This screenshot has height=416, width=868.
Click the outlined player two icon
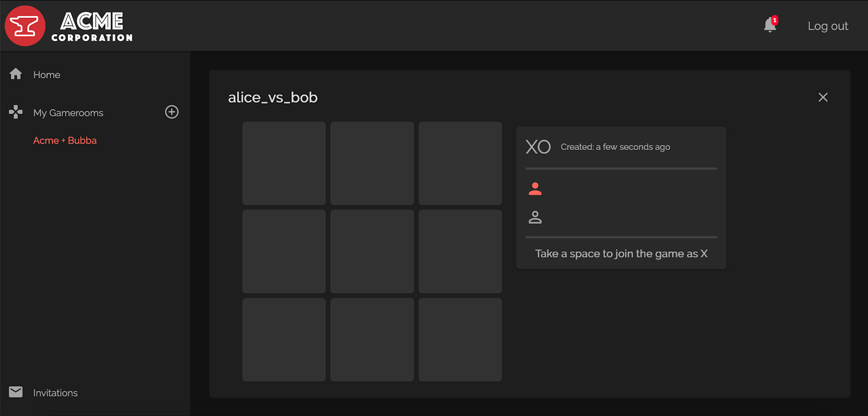coord(535,217)
